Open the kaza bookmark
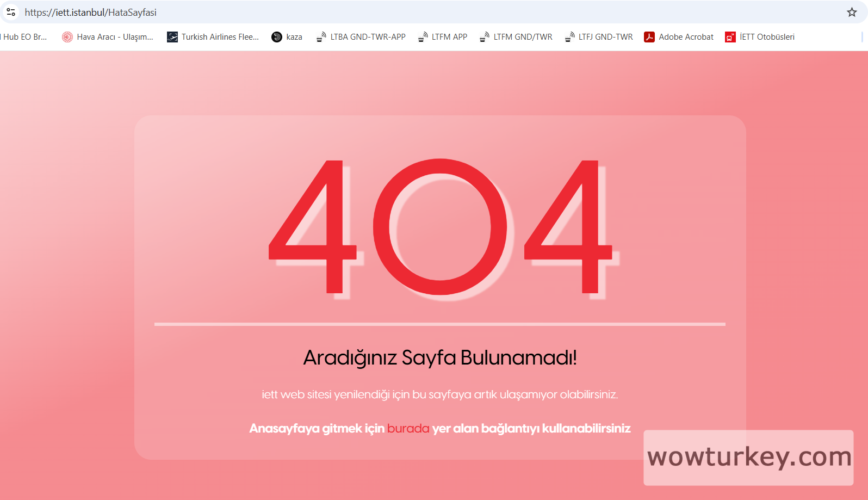Screen dimensions: 868x500 287,37
